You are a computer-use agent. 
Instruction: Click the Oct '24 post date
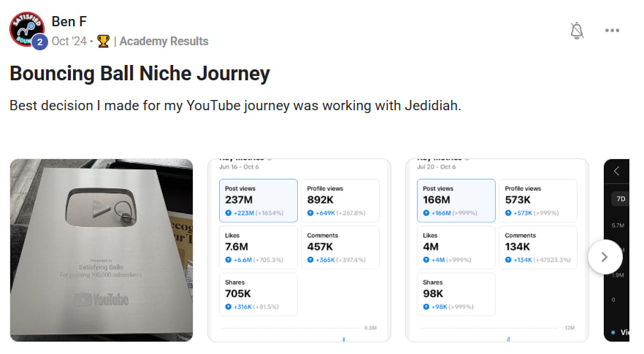tap(69, 41)
